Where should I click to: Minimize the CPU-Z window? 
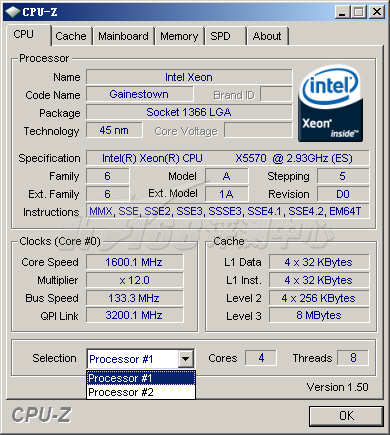pos(342,12)
